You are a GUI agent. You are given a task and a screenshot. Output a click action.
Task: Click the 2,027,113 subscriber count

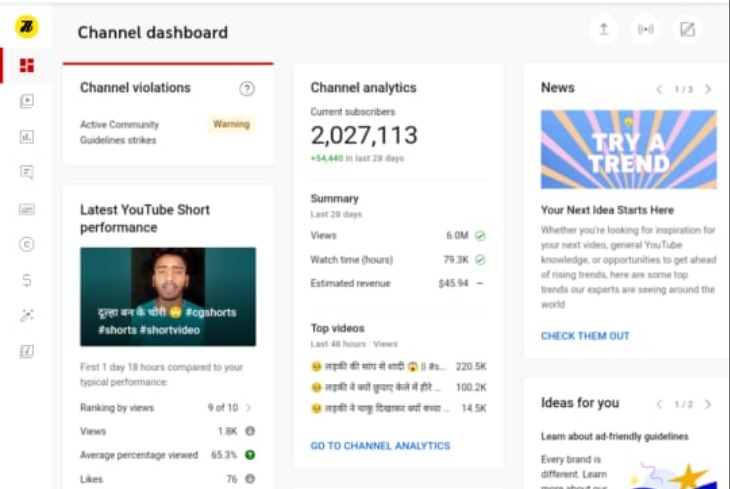pos(364,136)
